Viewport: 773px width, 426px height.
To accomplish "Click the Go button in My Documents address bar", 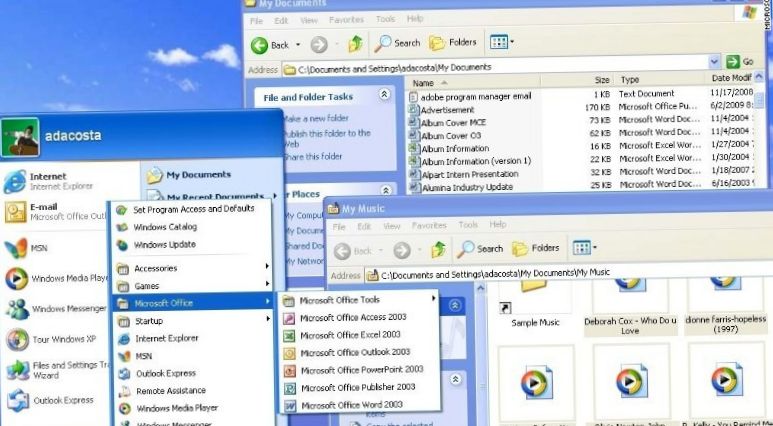I will click(740, 62).
